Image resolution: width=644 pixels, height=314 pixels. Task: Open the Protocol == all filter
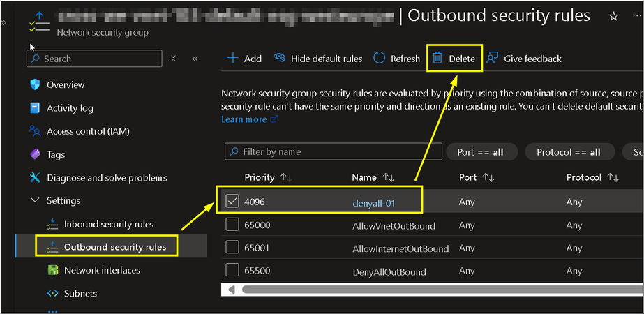pos(569,152)
